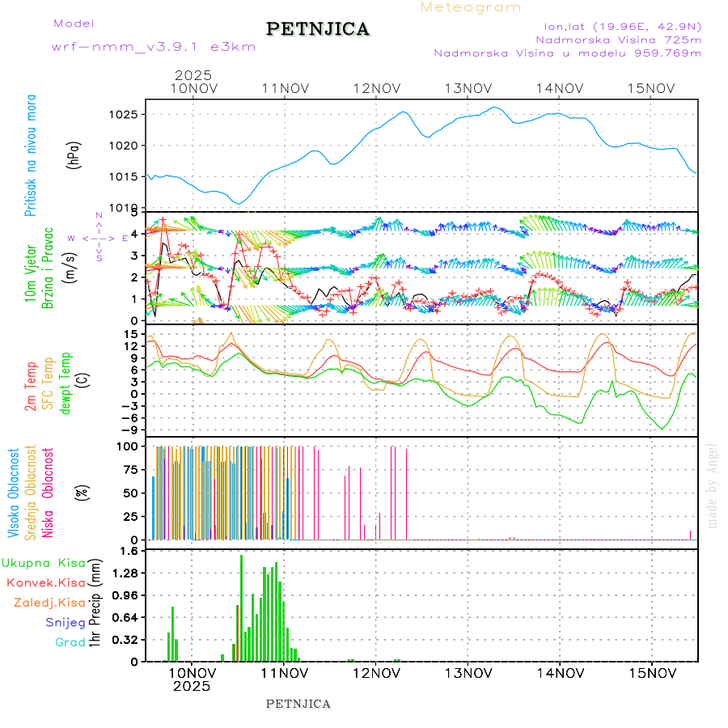Image resolution: width=728 pixels, height=728 pixels.
Task: Click the Grad legend entry
Action: pos(70,642)
